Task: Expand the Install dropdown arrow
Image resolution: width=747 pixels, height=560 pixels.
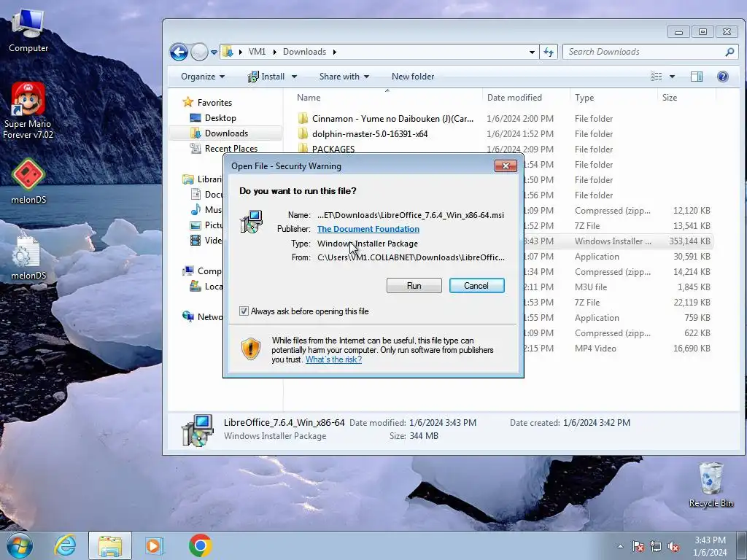Action: tap(294, 76)
